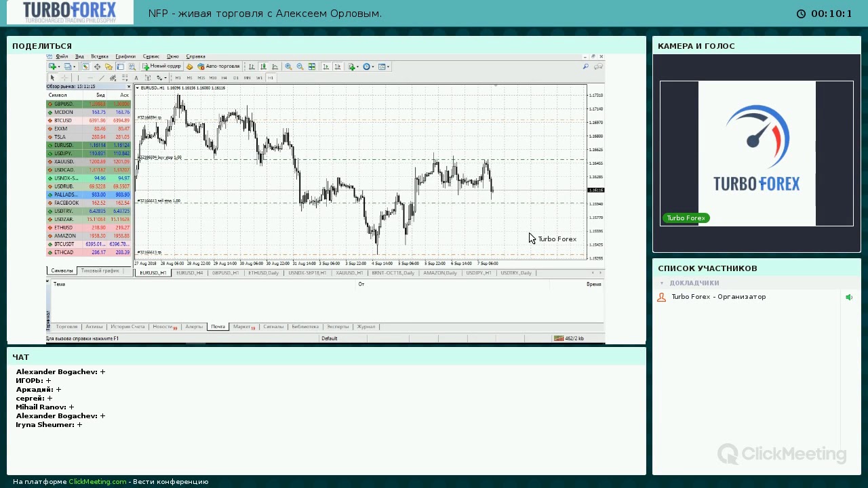Toggle chart auto scroll icon
The width and height of the screenshot is (868, 488).
(x=326, y=66)
